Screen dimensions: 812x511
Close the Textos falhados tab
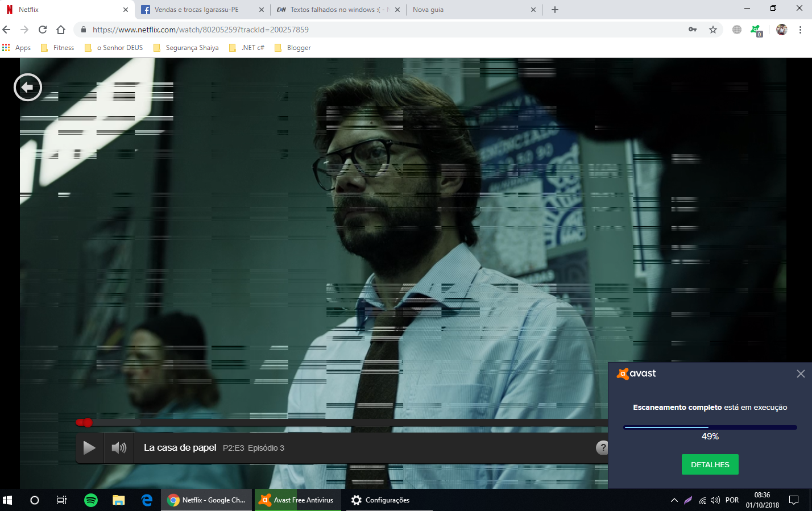tap(397, 10)
